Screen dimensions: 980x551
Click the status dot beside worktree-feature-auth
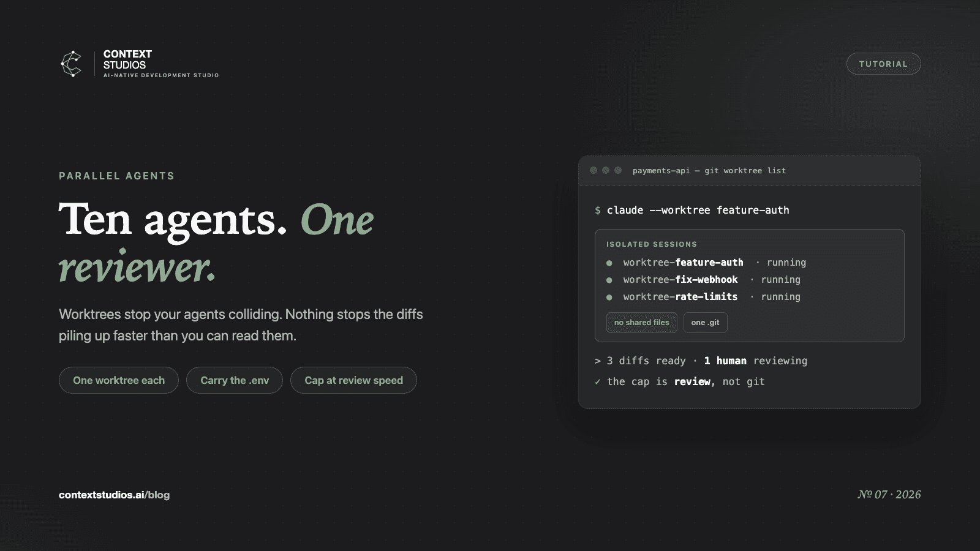click(x=609, y=263)
